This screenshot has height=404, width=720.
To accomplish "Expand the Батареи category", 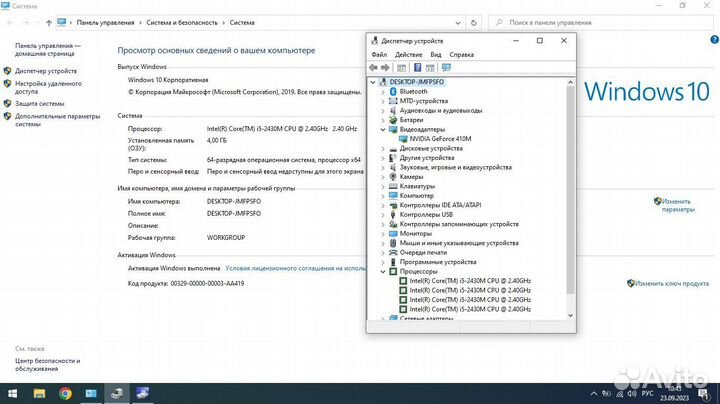I will point(383,120).
